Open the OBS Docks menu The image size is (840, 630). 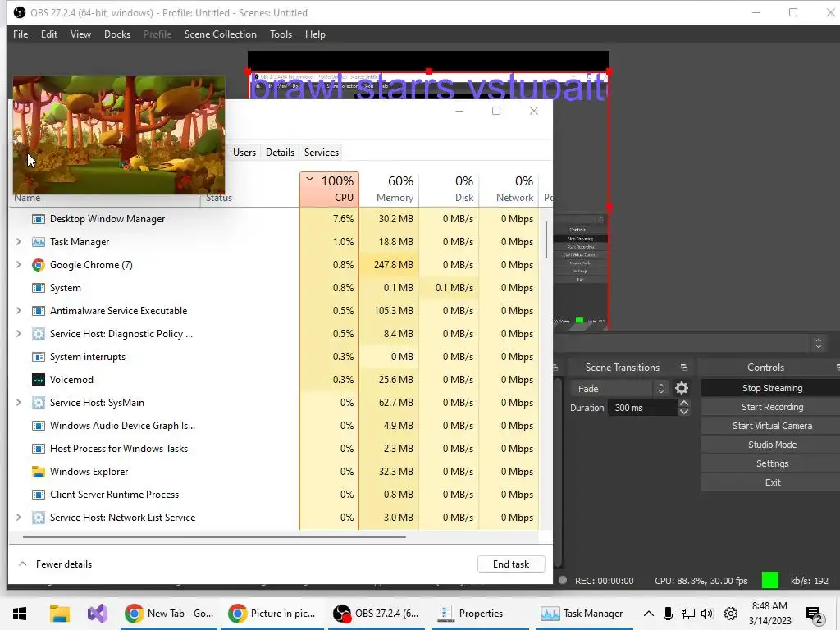[116, 34]
